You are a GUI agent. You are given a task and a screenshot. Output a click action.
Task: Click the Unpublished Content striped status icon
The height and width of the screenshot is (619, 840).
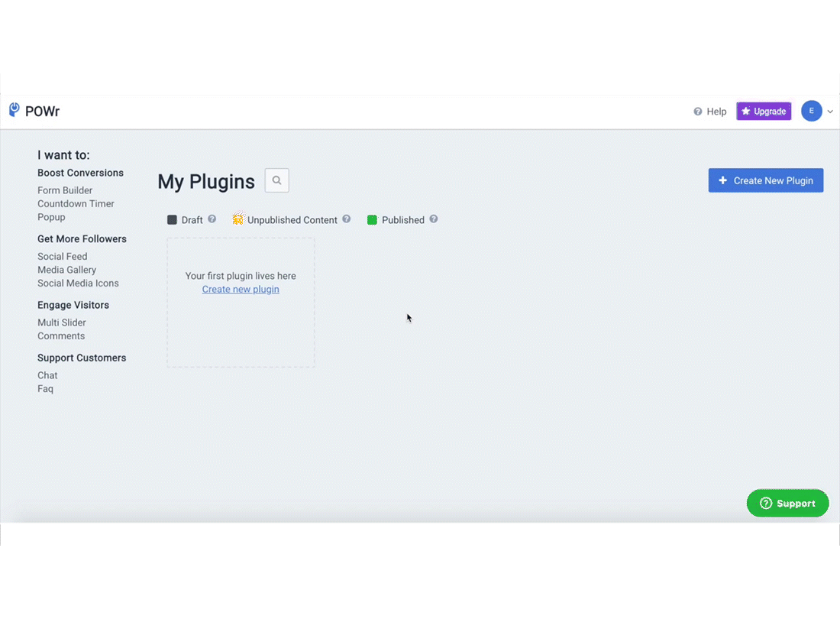238,219
